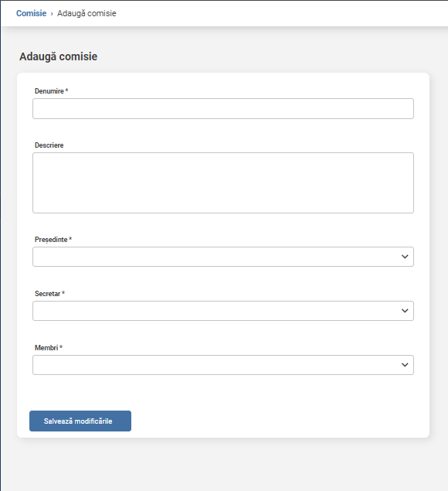Click the required asterisk next to Președinte
Viewport: 448px width, 491px height.
(x=70, y=239)
